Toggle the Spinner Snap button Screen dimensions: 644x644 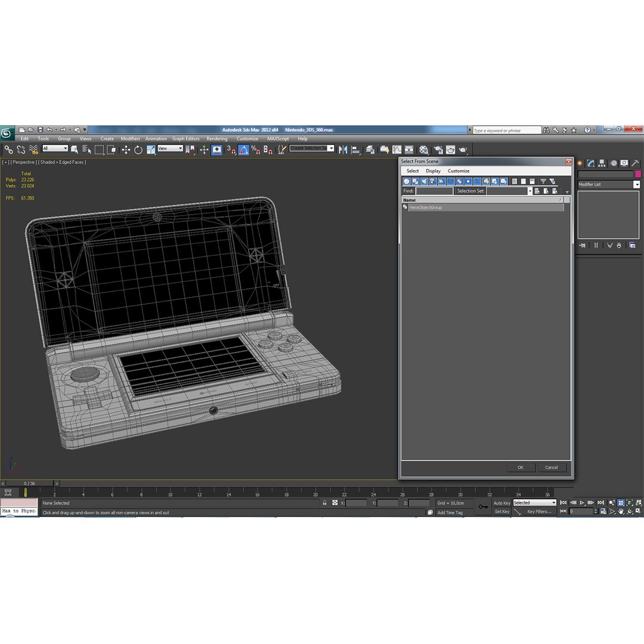[x=268, y=150]
